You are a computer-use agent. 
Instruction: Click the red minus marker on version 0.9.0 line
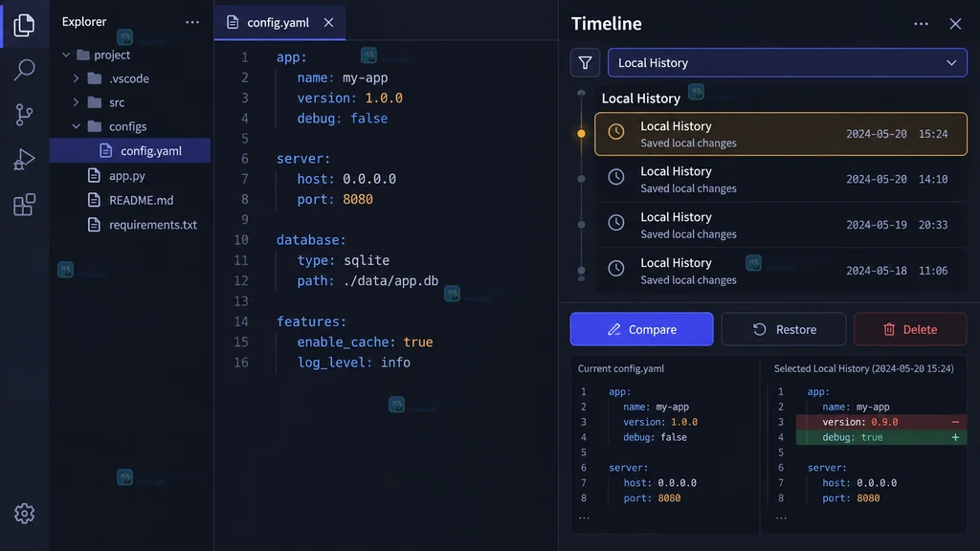click(x=955, y=422)
